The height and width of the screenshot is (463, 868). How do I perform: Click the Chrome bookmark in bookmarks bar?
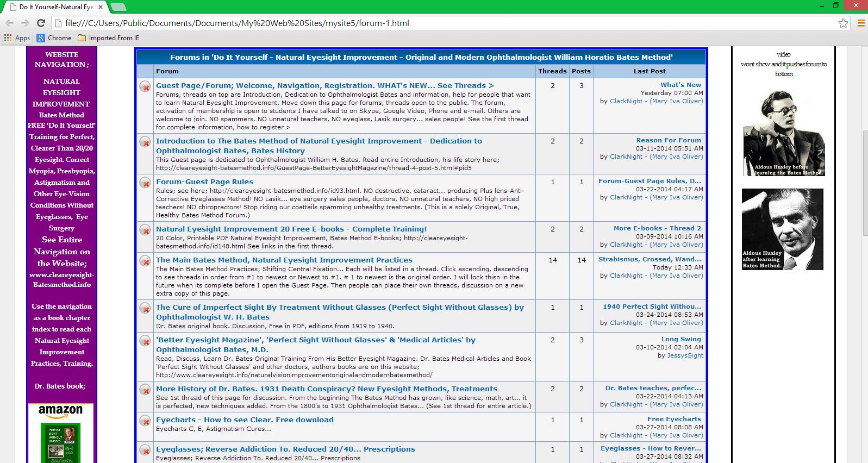coord(54,38)
